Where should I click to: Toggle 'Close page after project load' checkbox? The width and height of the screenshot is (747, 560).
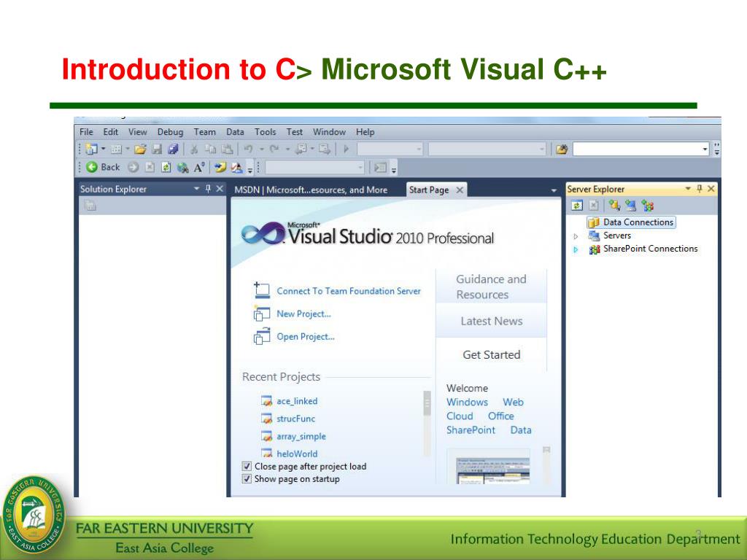click(247, 466)
